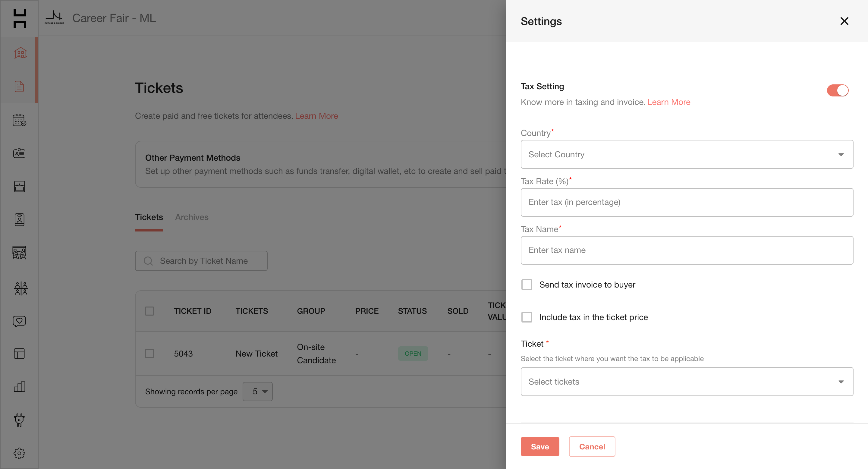The width and height of the screenshot is (868, 469).
Task: Click the OPEN status badge
Action: [413, 354]
